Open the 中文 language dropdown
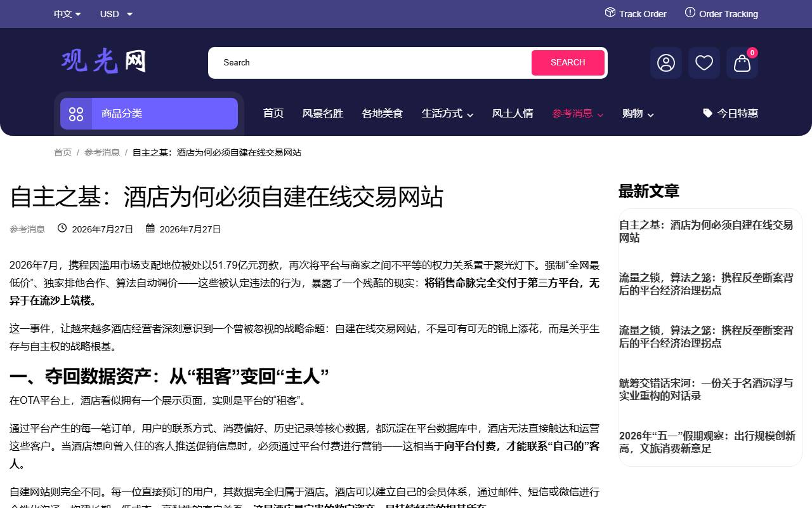This screenshot has height=508, width=812. click(67, 14)
